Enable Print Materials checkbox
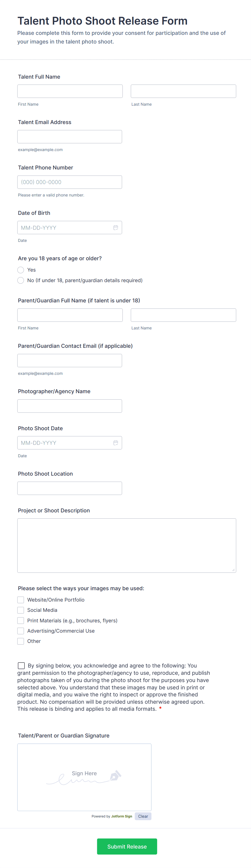 [21, 621]
